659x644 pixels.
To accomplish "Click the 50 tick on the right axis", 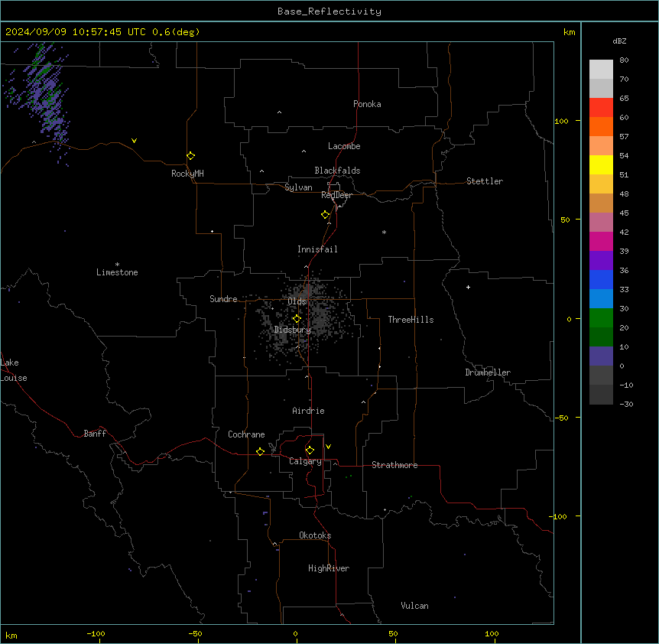I will coord(565,220).
